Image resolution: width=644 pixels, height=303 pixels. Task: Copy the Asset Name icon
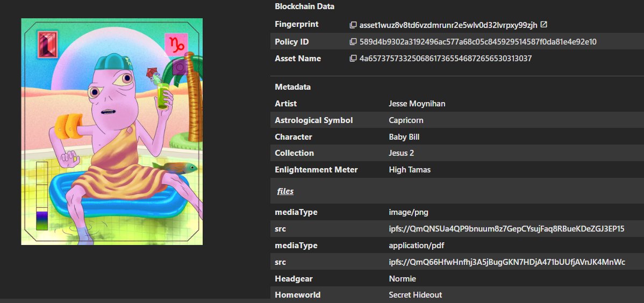click(353, 59)
